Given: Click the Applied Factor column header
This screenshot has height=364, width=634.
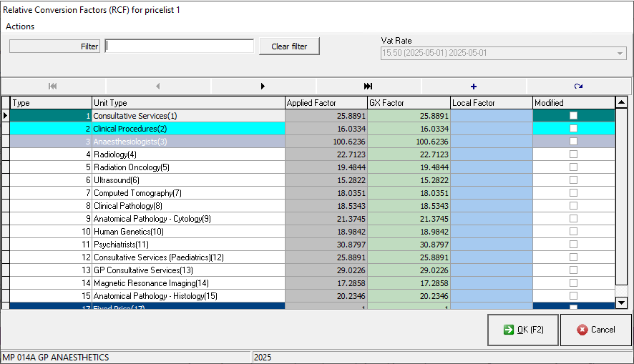Looking at the screenshot, I should point(326,103).
